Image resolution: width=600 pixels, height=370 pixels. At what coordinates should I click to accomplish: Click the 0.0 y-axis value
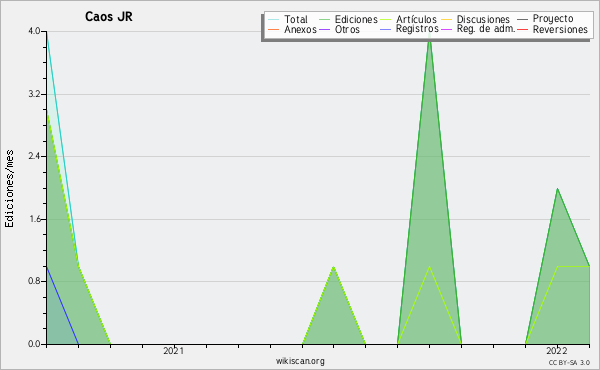(34, 344)
